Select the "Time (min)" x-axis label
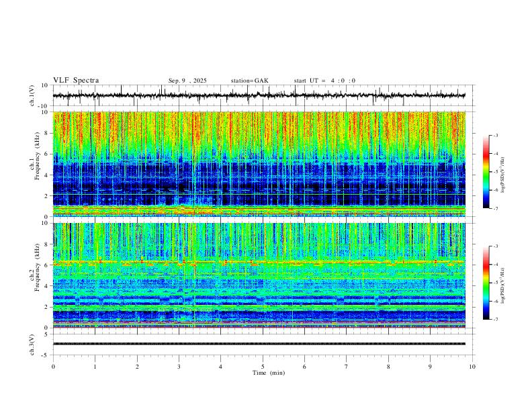 [269, 373]
